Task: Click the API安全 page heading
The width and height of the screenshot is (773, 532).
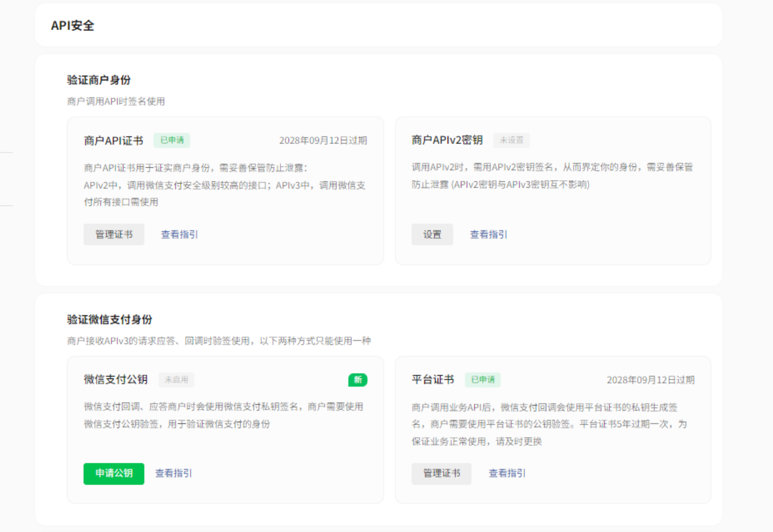Action: click(72, 25)
